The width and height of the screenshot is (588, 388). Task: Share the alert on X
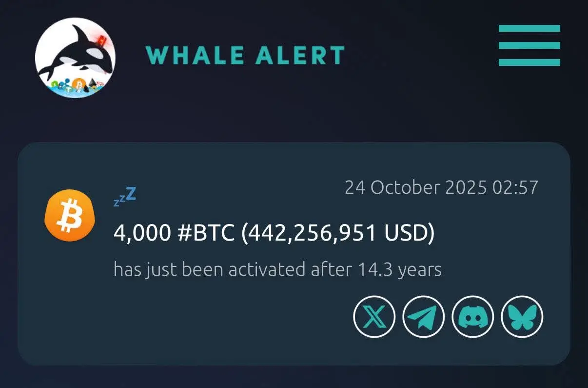pyautogui.click(x=374, y=317)
